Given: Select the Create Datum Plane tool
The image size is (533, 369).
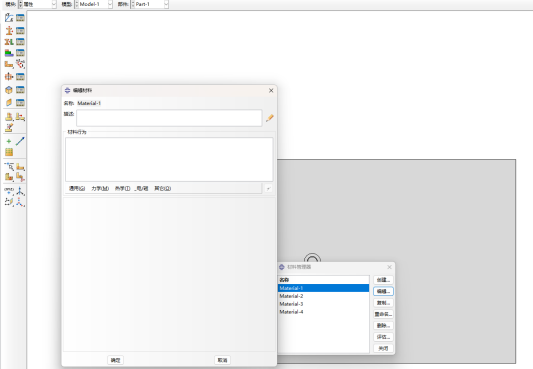Looking at the screenshot, I should point(9,202).
